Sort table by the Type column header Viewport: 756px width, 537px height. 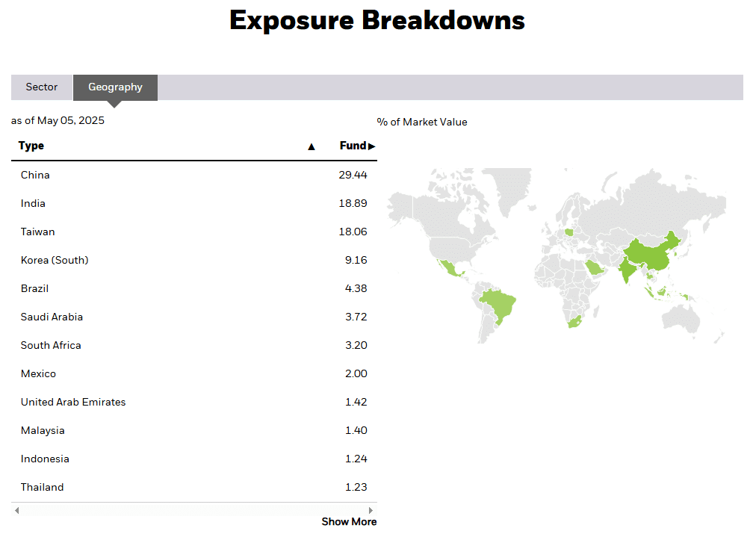click(x=31, y=146)
